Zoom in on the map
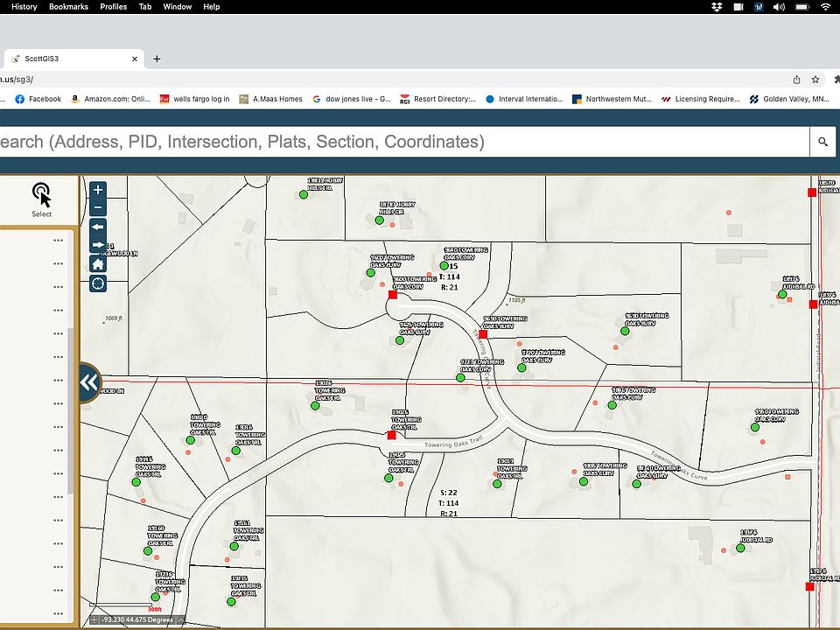Screen dimensions: 840x630 click(98, 189)
